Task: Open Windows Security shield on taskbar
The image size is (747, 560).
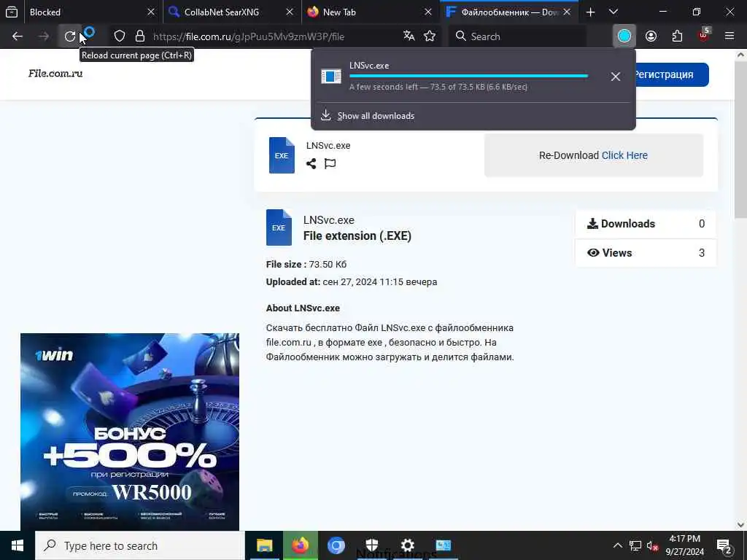Action: click(x=371, y=545)
